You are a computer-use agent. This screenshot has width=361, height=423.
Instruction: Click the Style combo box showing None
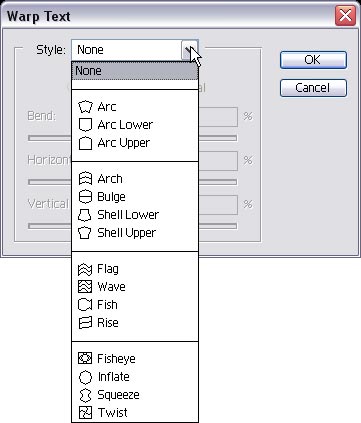click(135, 50)
